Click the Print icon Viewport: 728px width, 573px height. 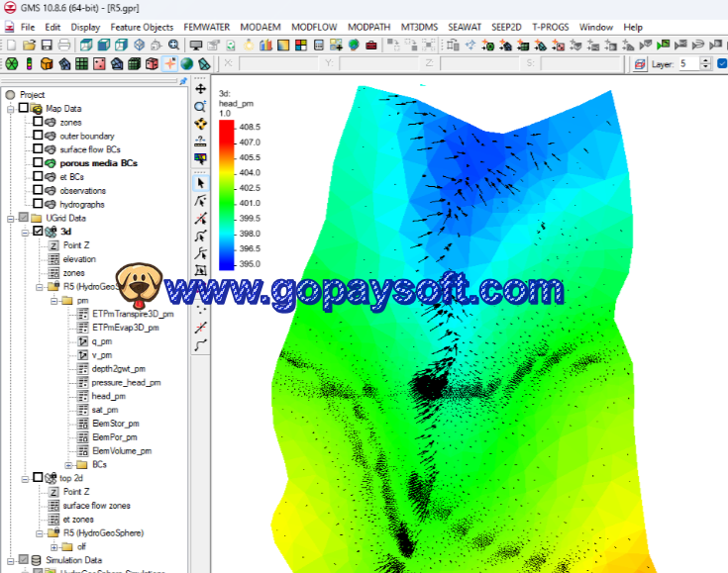[64, 45]
